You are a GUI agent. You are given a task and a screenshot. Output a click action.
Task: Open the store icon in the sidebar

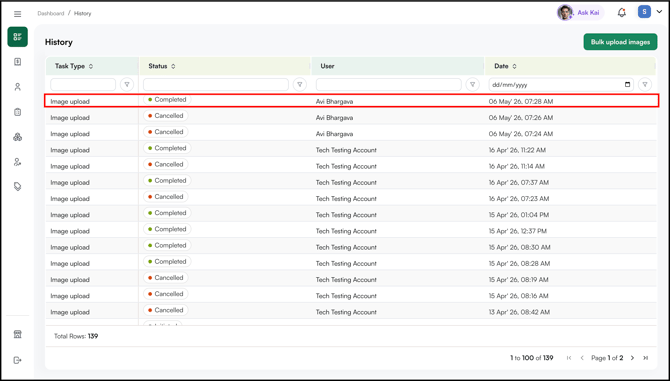(x=18, y=334)
